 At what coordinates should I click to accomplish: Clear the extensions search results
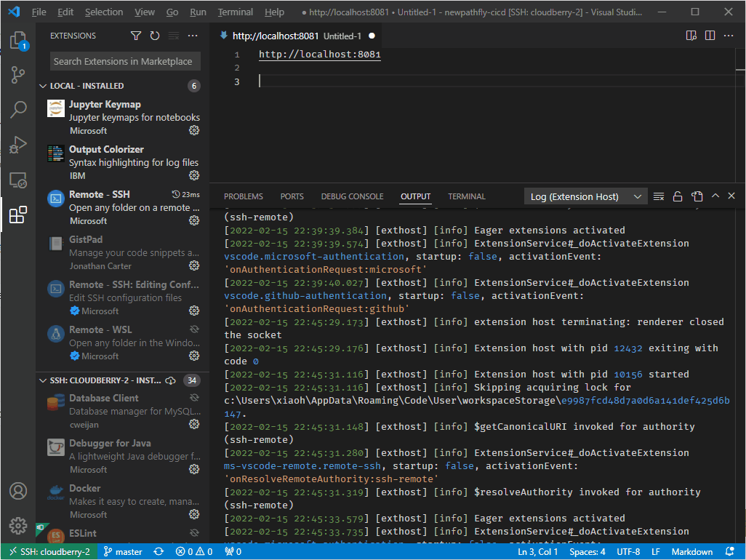pyautogui.click(x=174, y=36)
